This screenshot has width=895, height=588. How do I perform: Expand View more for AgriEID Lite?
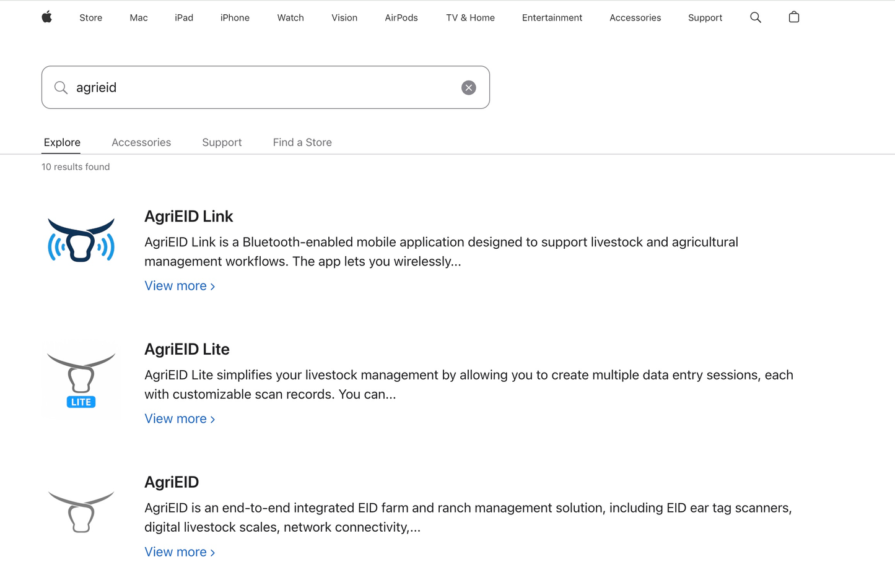[x=179, y=418]
